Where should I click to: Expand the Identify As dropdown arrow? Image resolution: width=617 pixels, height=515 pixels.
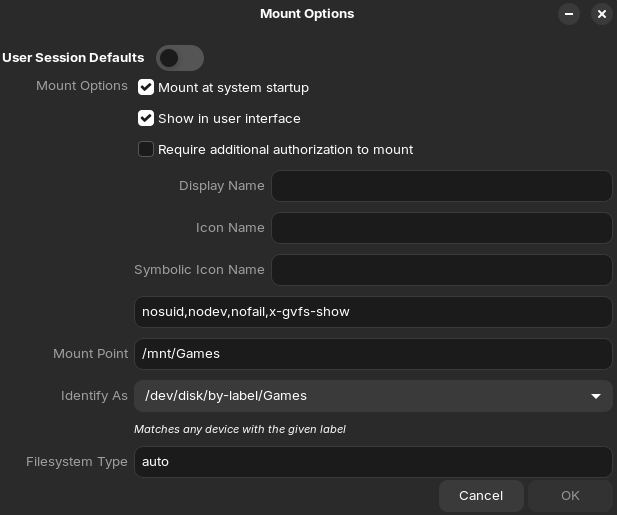coord(596,396)
